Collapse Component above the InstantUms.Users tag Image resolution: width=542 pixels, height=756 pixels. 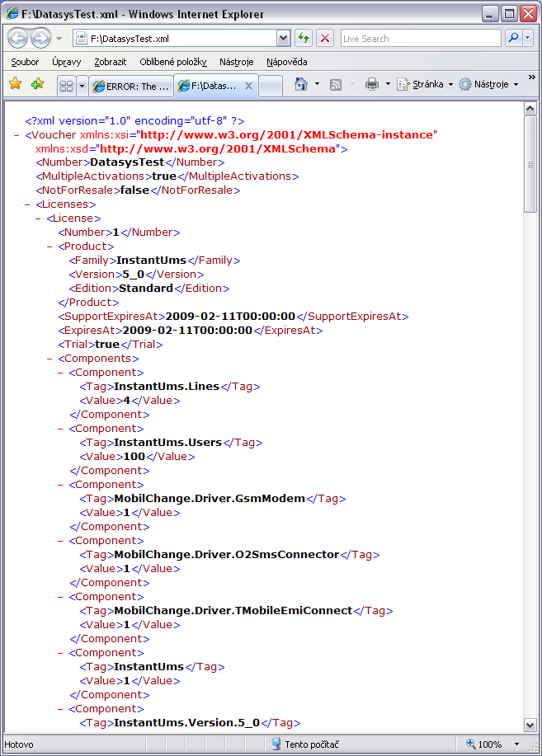[60, 429]
